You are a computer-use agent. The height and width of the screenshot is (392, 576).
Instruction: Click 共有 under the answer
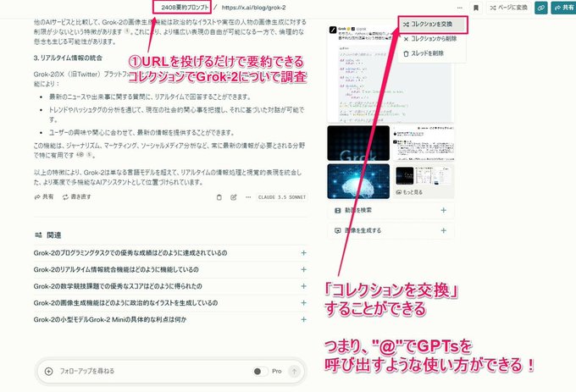tap(44, 197)
